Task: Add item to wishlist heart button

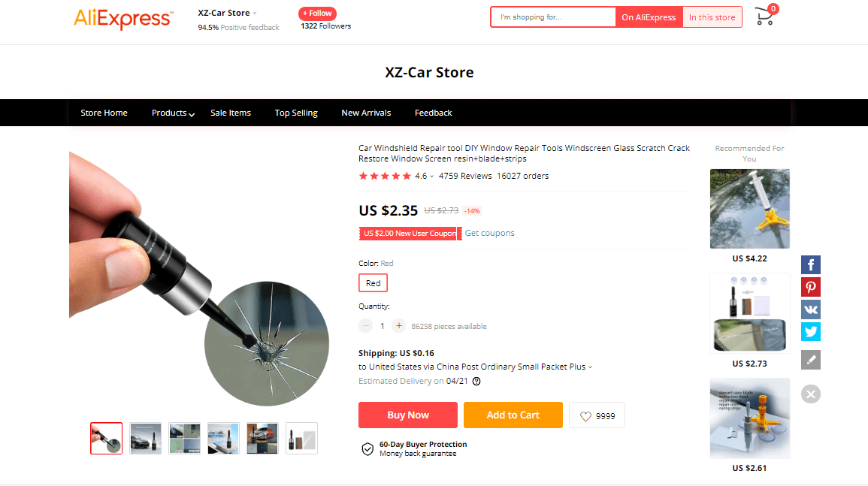Action: pos(597,415)
